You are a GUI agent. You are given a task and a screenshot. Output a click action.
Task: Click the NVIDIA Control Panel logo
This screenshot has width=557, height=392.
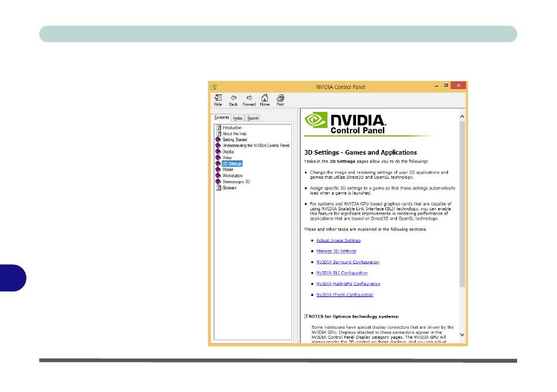click(345, 123)
